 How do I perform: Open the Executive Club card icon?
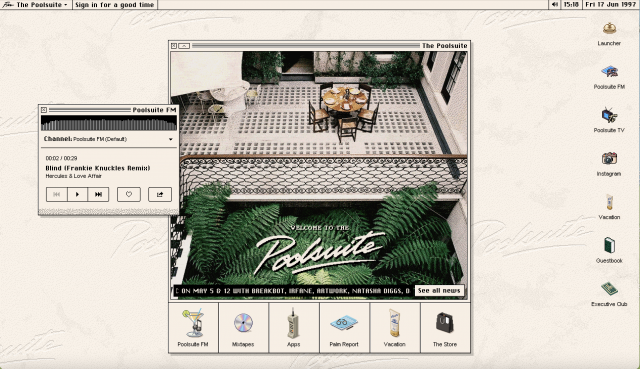pos(609,289)
